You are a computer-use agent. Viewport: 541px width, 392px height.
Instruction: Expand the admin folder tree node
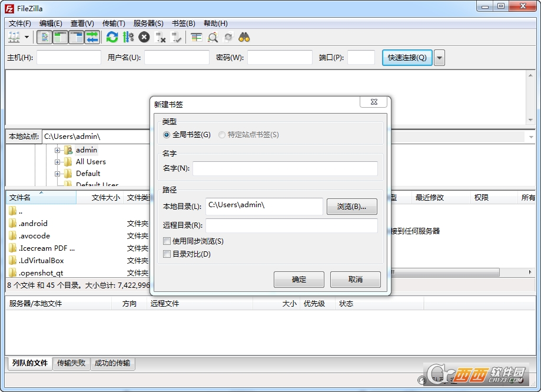pyautogui.click(x=57, y=150)
